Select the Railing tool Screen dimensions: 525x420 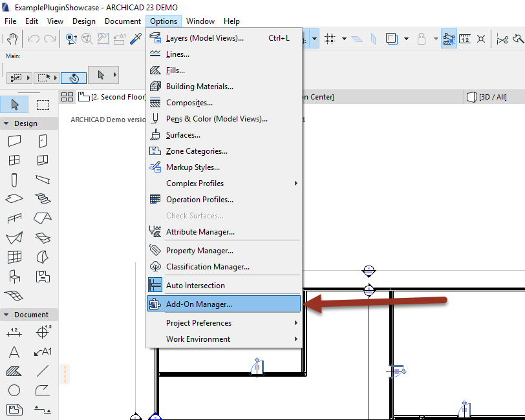tap(14, 218)
